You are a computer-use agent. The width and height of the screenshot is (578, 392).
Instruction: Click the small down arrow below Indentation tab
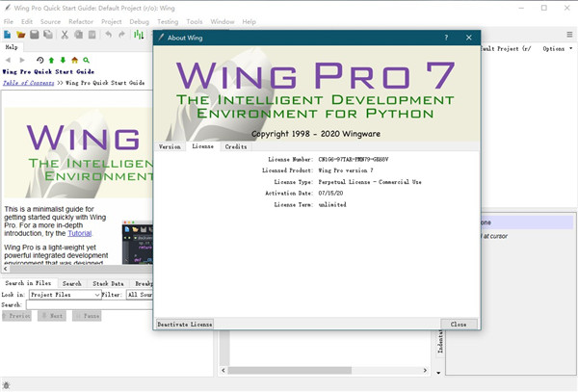(x=438, y=373)
